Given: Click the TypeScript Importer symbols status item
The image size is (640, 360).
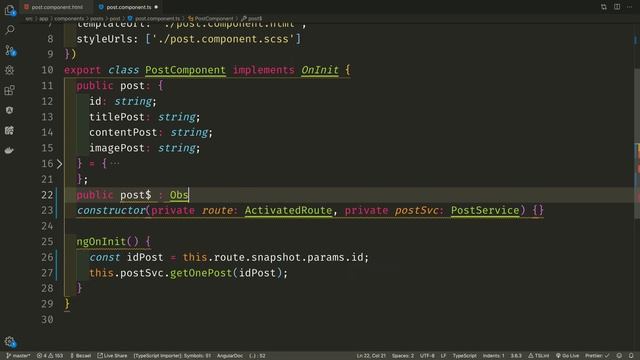Looking at the screenshot, I should point(172,356).
